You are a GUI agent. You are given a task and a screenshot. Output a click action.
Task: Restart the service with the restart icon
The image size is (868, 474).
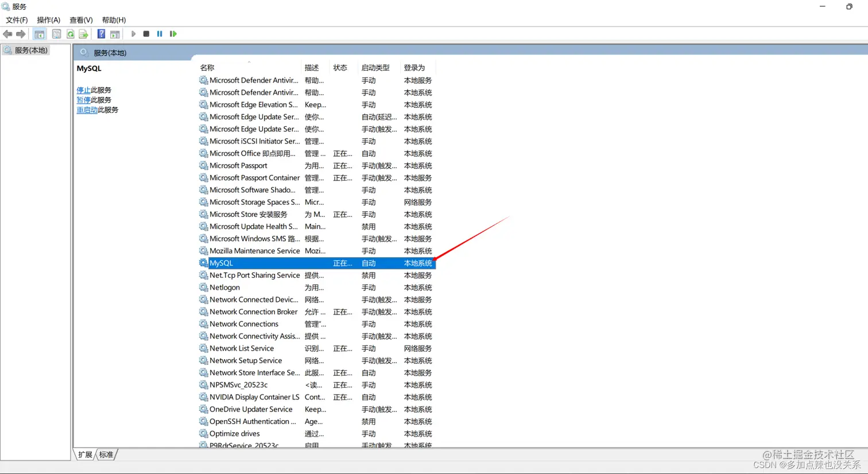coord(173,34)
